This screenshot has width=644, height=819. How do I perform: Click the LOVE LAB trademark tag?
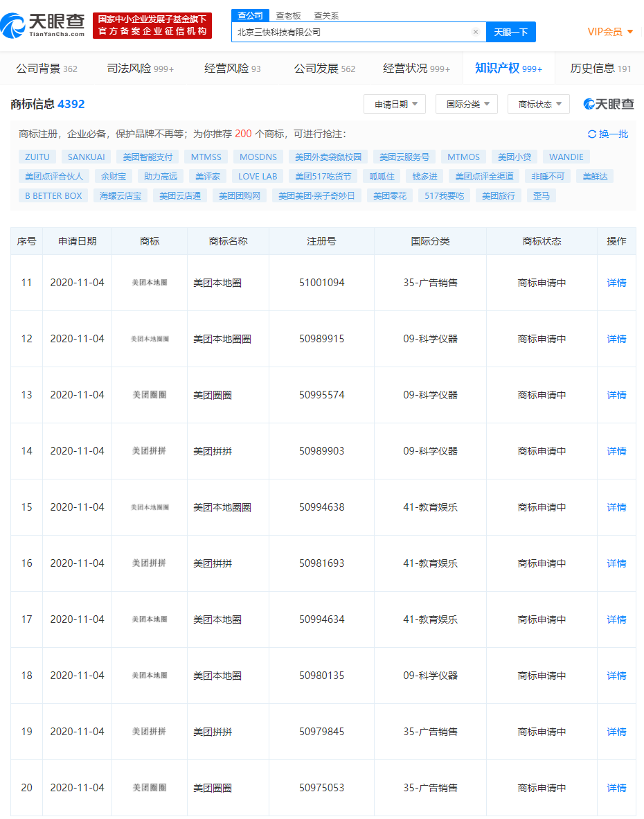coord(258,177)
